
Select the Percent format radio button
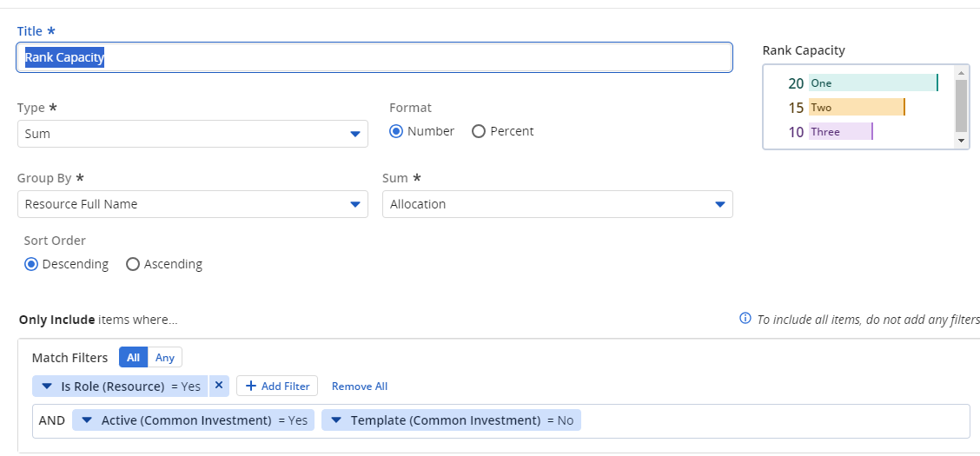point(479,131)
